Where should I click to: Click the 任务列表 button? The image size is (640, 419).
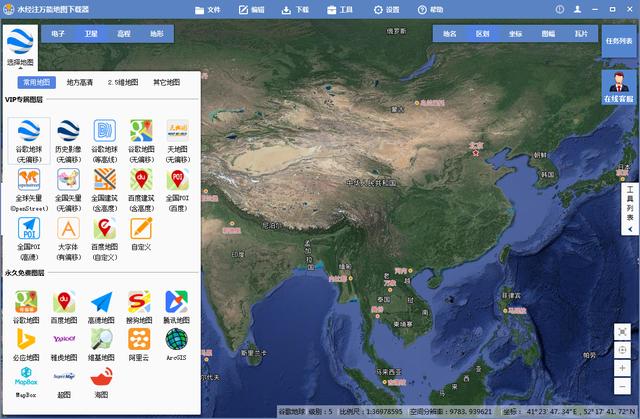(618, 41)
